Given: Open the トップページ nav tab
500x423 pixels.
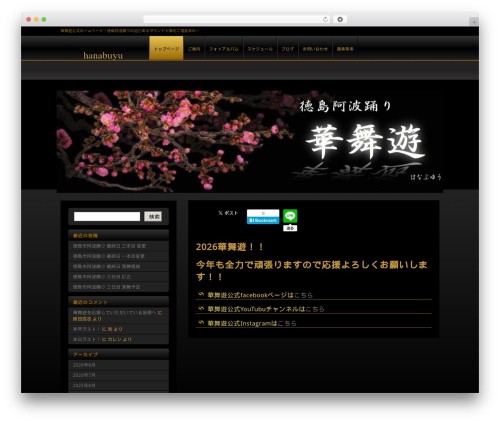Looking at the screenshot, I should coord(166,48).
